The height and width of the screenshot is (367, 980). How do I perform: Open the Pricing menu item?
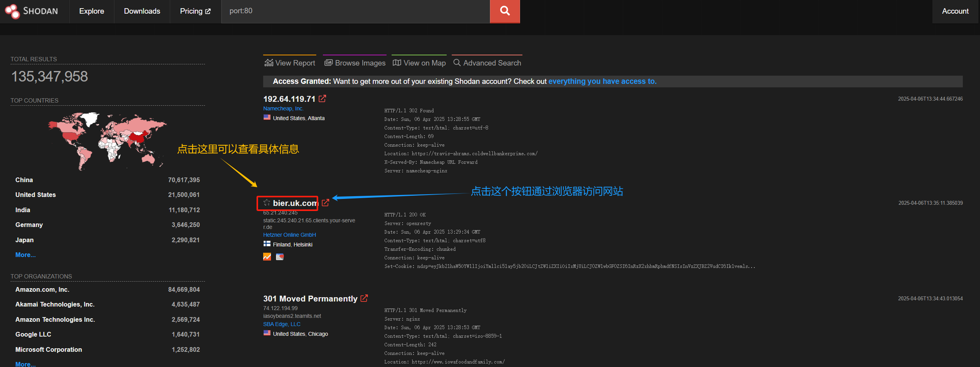195,11
